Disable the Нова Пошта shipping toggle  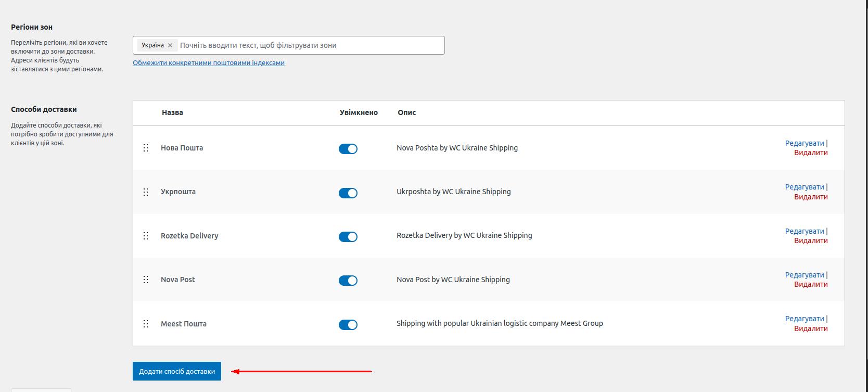click(348, 149)
